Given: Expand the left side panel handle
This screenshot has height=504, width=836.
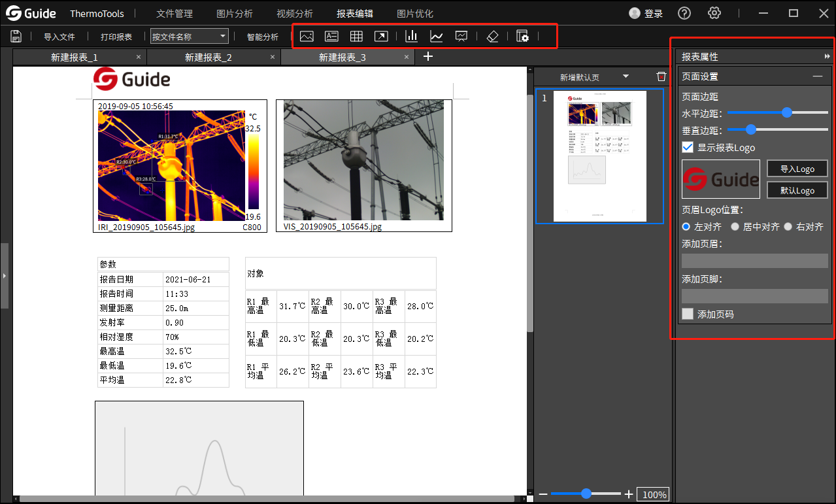Looking at the screenshot, I should (4, 276).
